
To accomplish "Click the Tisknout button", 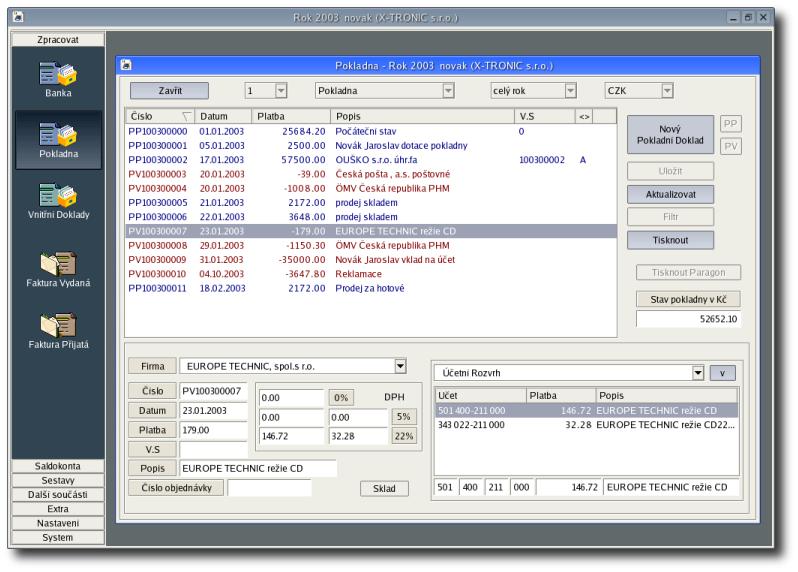I will pos(670,240).
